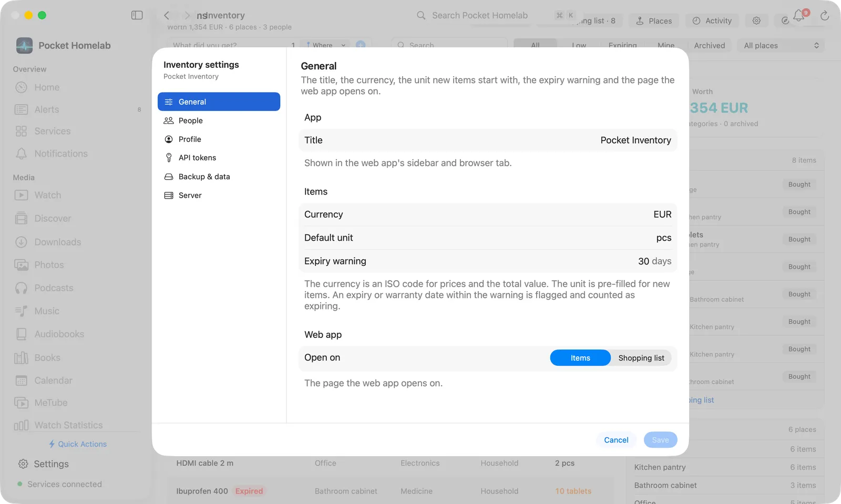Go back with the chevron arrow
The width and height of the screenshot is (841, 504).
click(x=167, y=15)
